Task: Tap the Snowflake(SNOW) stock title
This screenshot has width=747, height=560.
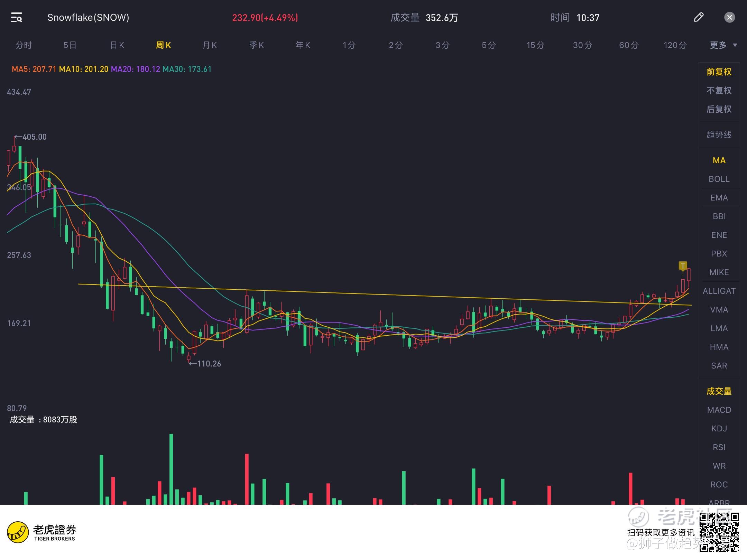Action: click(88, 18)
